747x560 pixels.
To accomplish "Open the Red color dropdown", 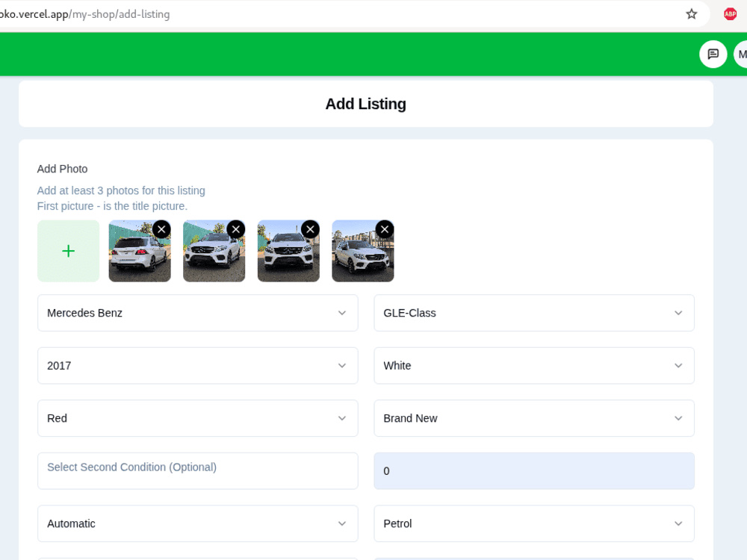I will point(198,418).
